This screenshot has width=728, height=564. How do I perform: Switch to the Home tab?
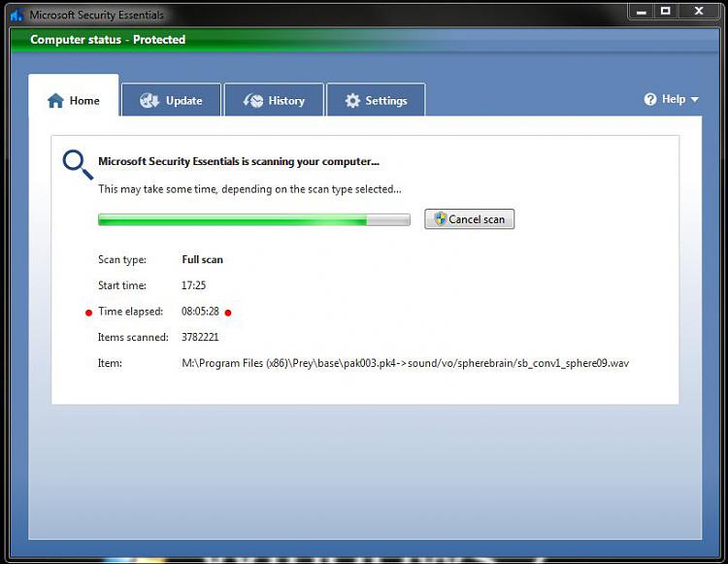[74, 95]
